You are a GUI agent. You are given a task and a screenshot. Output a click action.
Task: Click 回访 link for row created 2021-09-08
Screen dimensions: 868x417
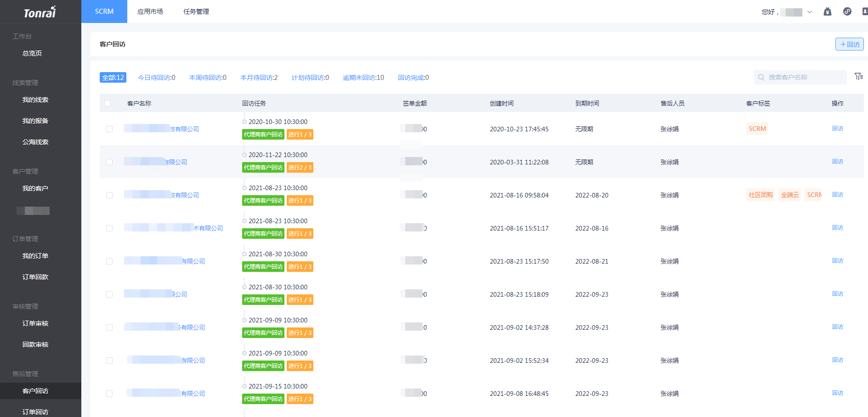click(838, 393)
